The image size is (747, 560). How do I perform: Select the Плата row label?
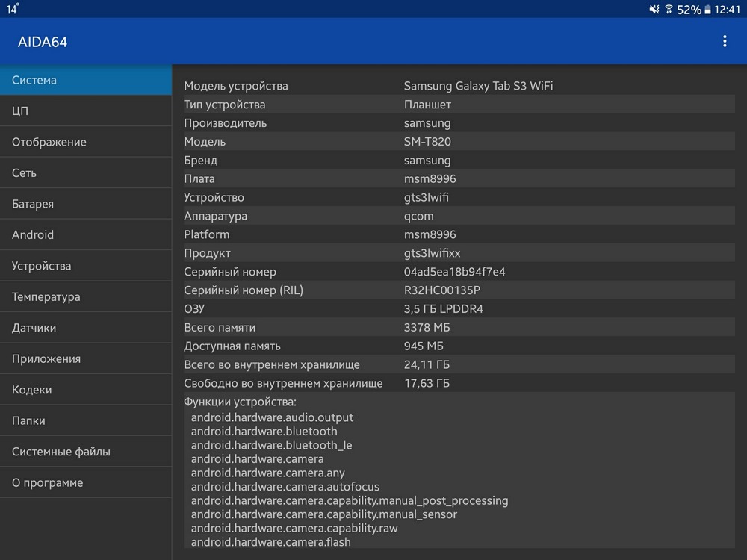(199, 178)
